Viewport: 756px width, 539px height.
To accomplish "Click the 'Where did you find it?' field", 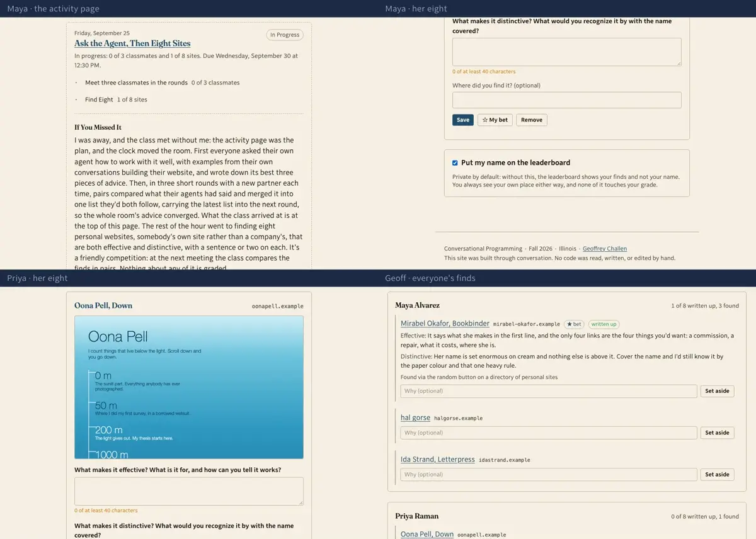I will 567,100.
